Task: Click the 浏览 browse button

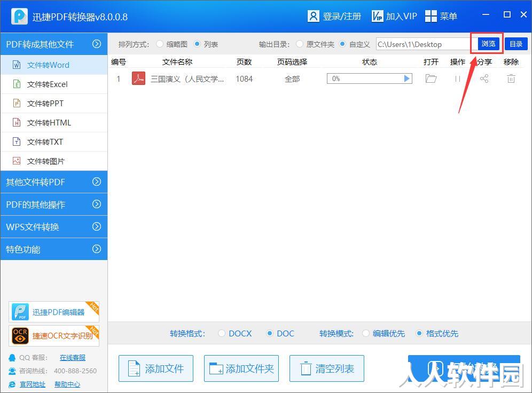Action: [x=488, y=44]
